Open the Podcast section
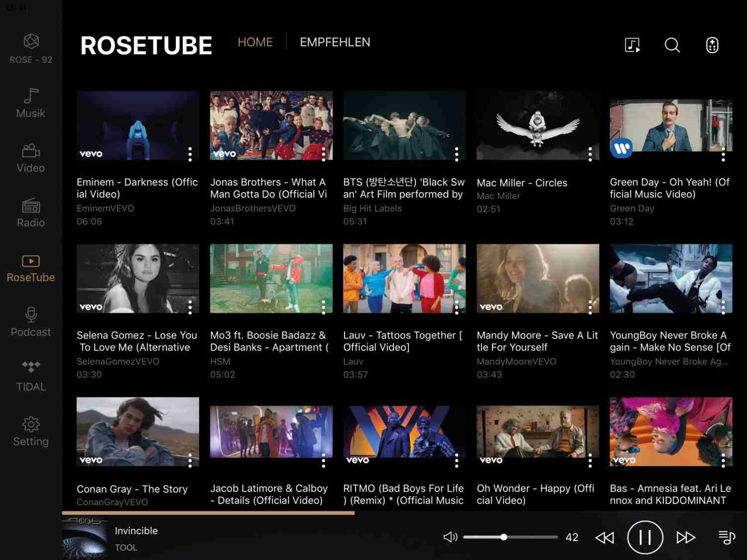The width and height of the screenshot is (747, 560). coord(31,323)
